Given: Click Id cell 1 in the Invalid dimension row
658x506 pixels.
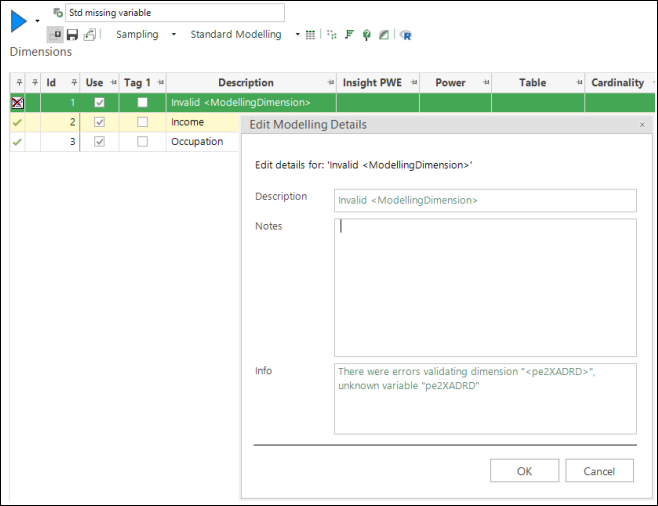Looking at the screenshot, I should pyautogui.click(x=60, y=102).
